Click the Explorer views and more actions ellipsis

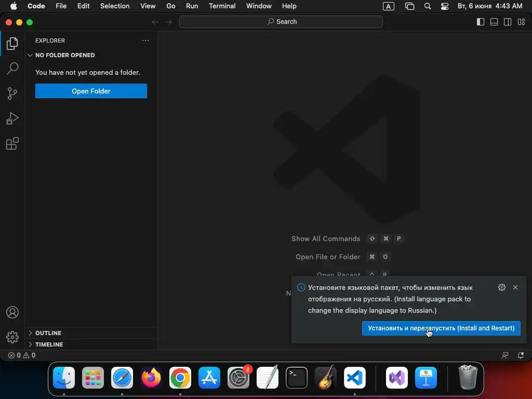coord(145,41)
